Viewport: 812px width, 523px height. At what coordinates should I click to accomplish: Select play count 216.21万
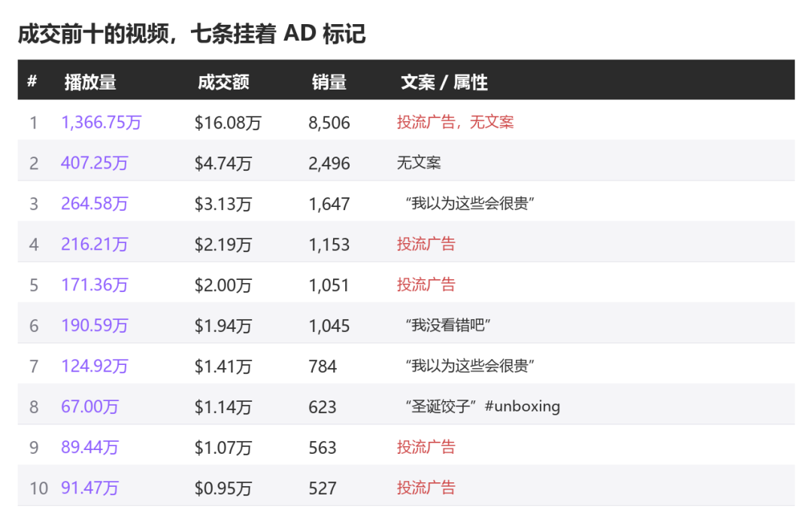[x=94, y=244]
